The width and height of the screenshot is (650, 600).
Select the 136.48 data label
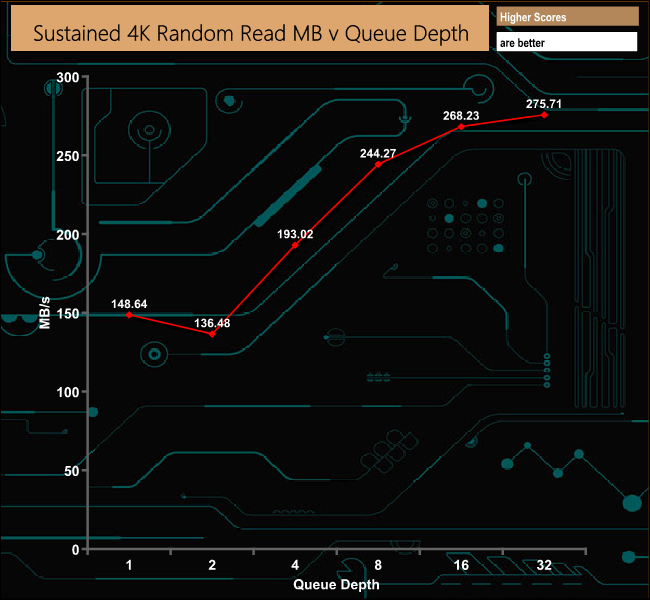tap(212, 323)
